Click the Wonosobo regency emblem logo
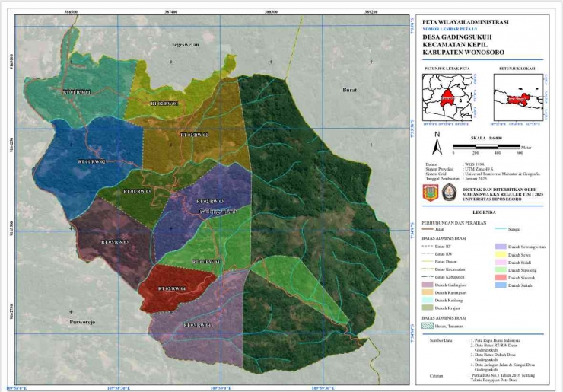The image size is (563, 392). pos(431,193)
